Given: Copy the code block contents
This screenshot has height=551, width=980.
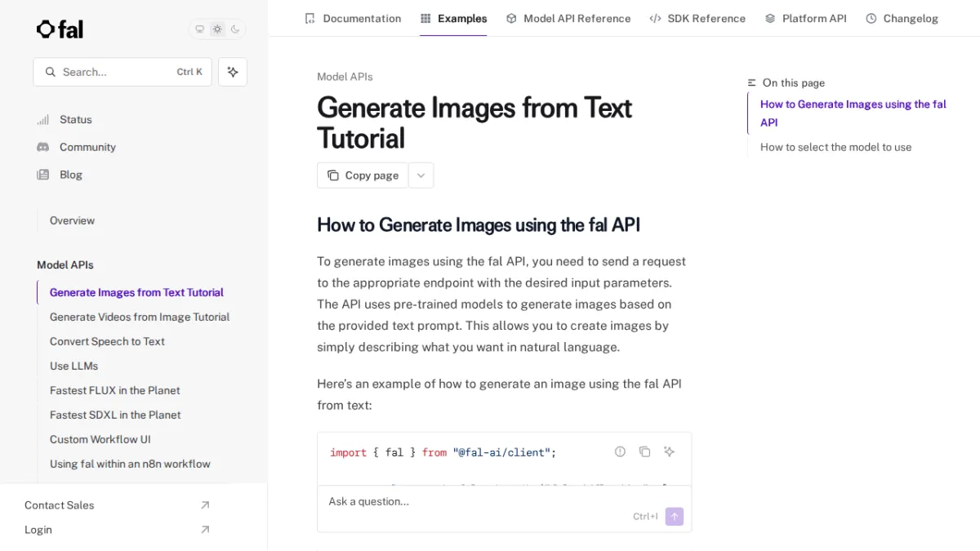Looking at the screenshot, I should [x=644, y=451].
